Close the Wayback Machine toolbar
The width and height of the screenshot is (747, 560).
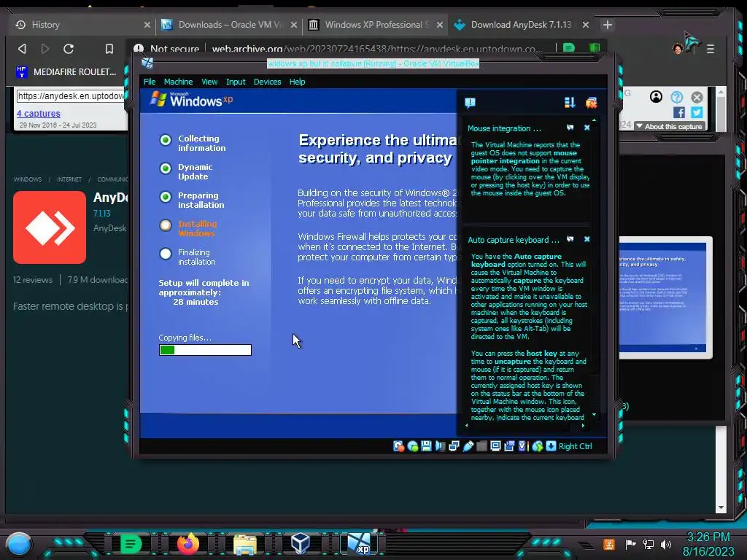point(697,97)
